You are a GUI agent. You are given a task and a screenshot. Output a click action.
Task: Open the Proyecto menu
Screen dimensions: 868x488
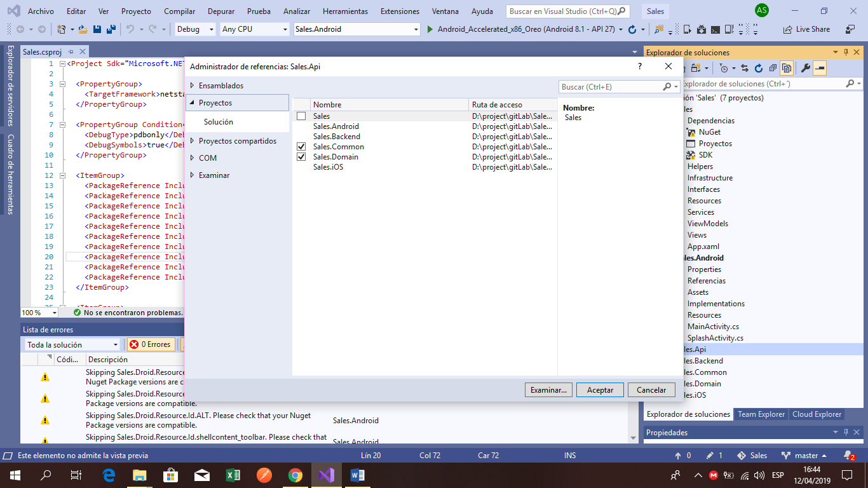point(136,11)
